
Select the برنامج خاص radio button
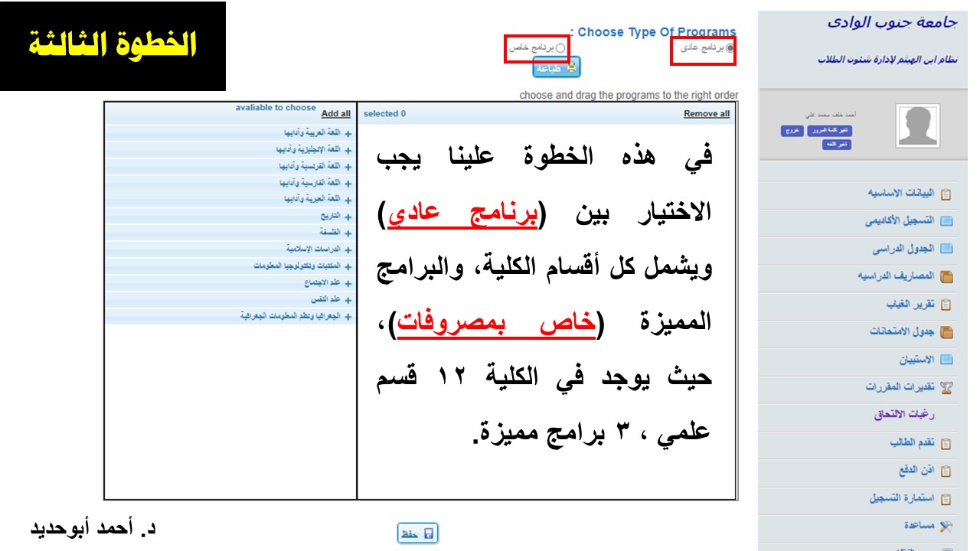coord(560,48)
